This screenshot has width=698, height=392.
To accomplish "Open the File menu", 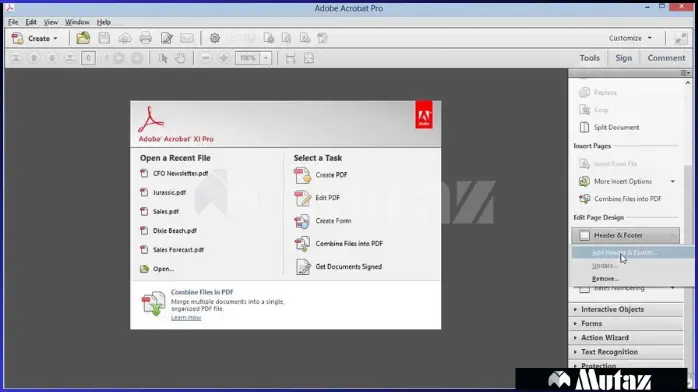I will 13,22.
